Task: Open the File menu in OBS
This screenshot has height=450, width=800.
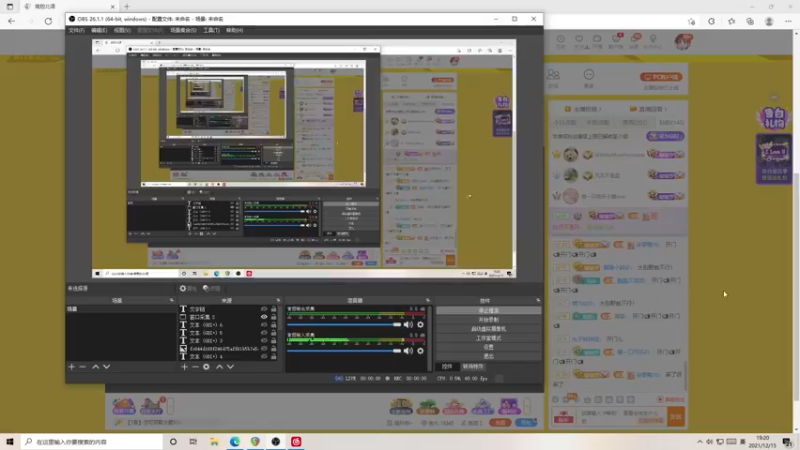Action: [x=77, y=30]
